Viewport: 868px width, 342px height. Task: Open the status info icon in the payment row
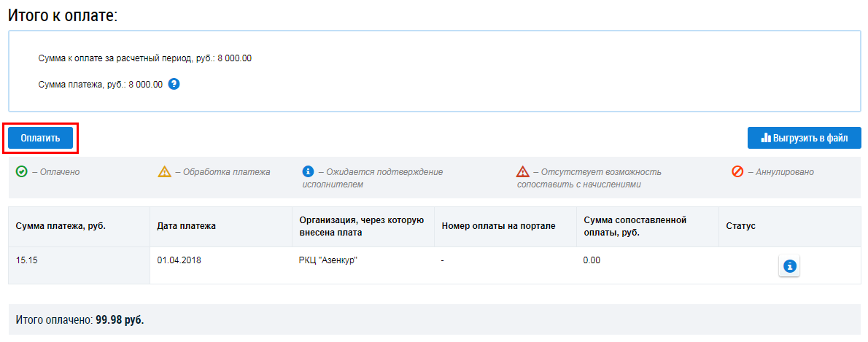[x=788, y=267]
